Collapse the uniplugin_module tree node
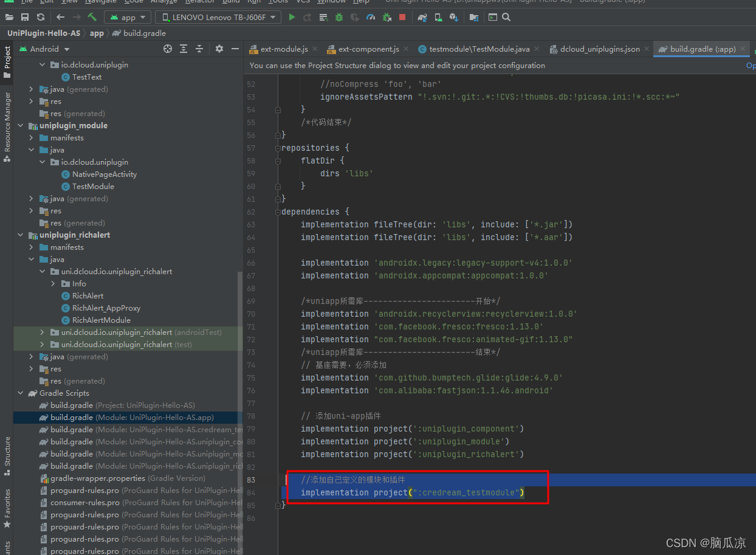 pyautogui.click(x=21, y=126)
